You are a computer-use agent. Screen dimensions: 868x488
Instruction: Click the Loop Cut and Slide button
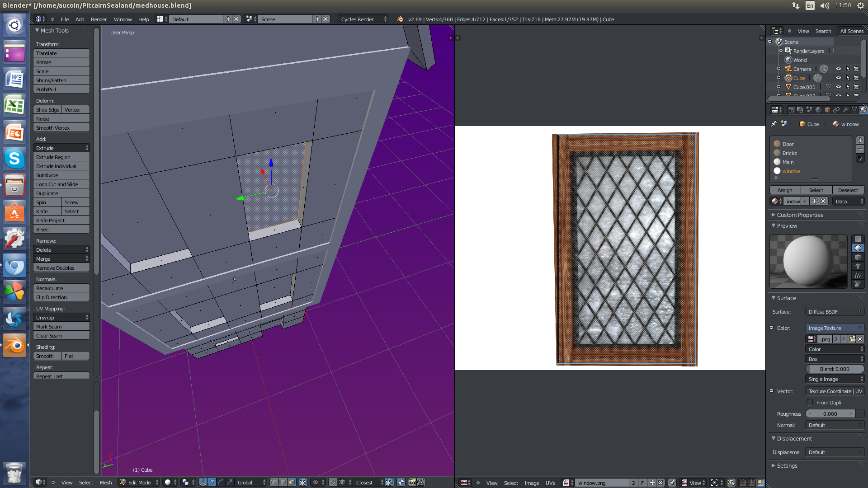point(61,184)
